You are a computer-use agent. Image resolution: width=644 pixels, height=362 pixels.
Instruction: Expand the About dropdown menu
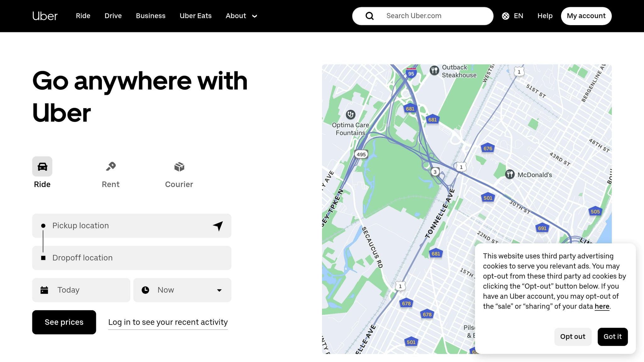[x=241, y=16]
